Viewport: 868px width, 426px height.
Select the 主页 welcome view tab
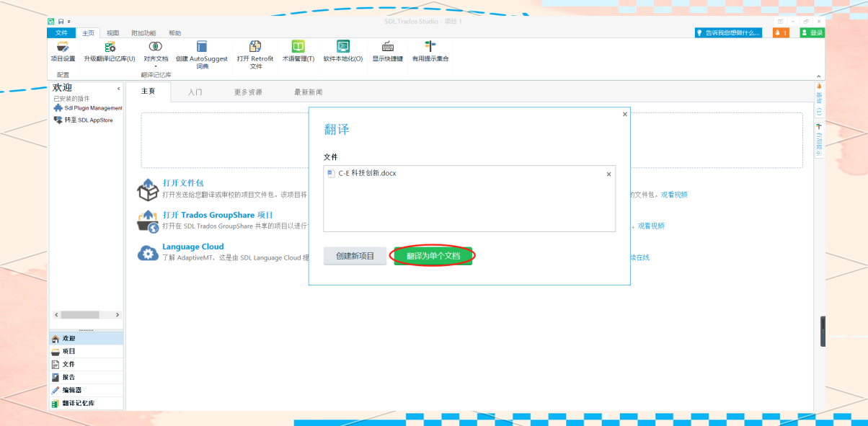[x=149, y=92]
